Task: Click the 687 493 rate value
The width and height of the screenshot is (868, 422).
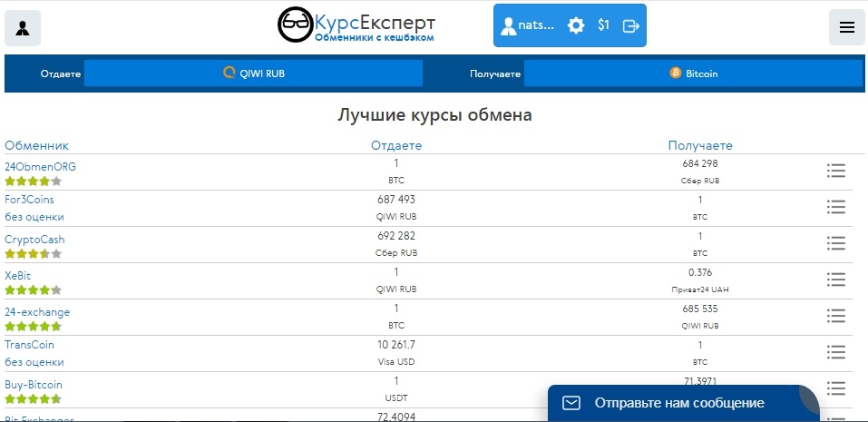Action: pos(396,200)
